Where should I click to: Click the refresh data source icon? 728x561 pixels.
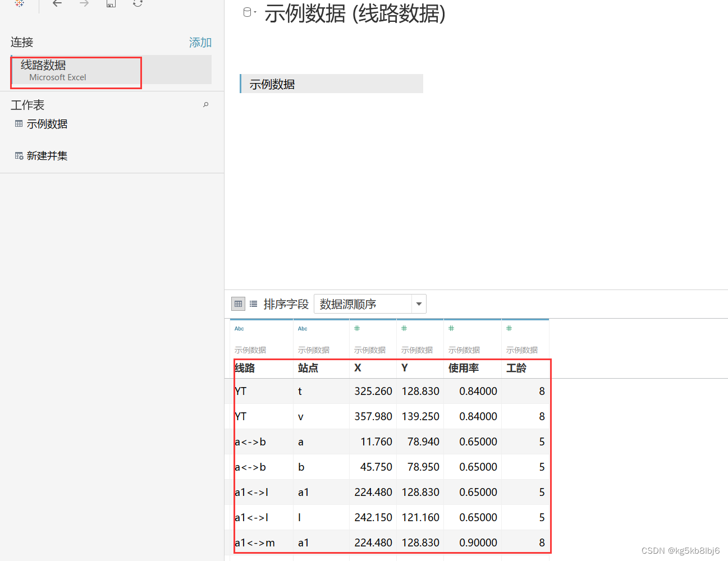138,3
